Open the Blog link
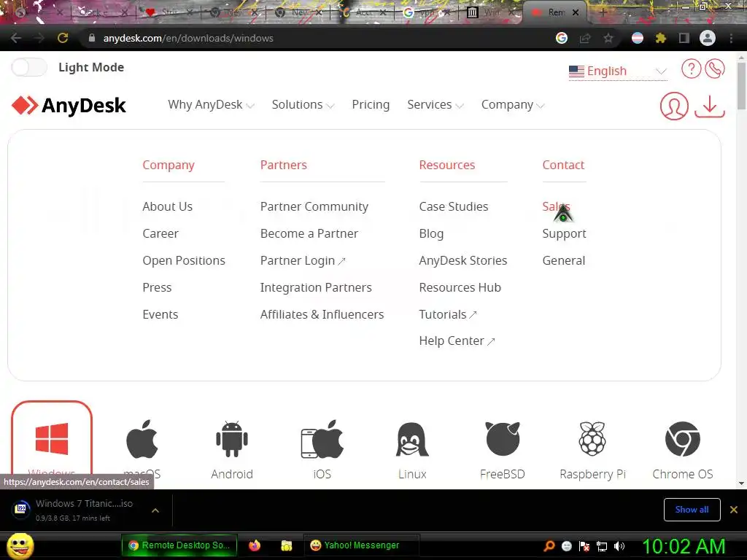Screen dimensions: 747x560 [x=431, y=234]
